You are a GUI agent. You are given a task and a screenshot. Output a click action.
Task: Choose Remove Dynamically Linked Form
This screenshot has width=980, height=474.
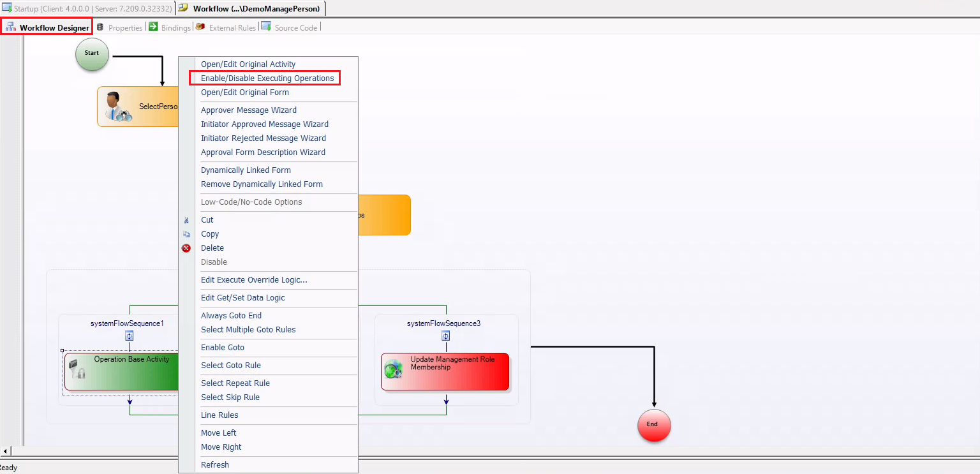click(x=262, y=184)
